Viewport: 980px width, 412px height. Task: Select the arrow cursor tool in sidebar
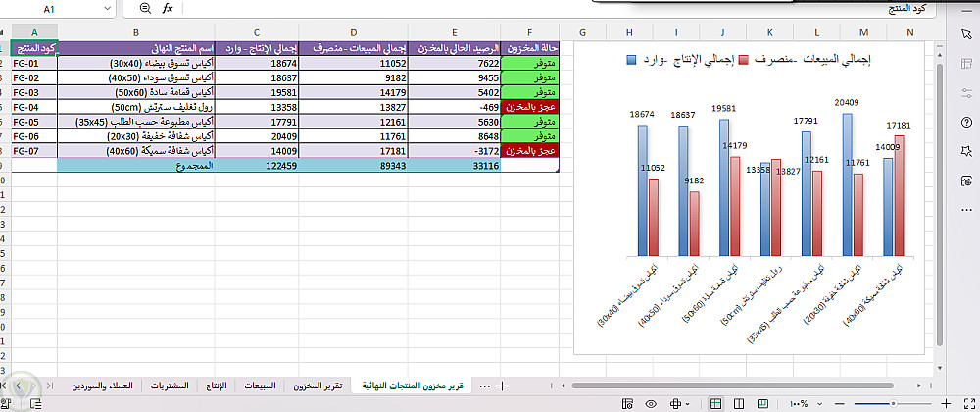tap(965, 33)
